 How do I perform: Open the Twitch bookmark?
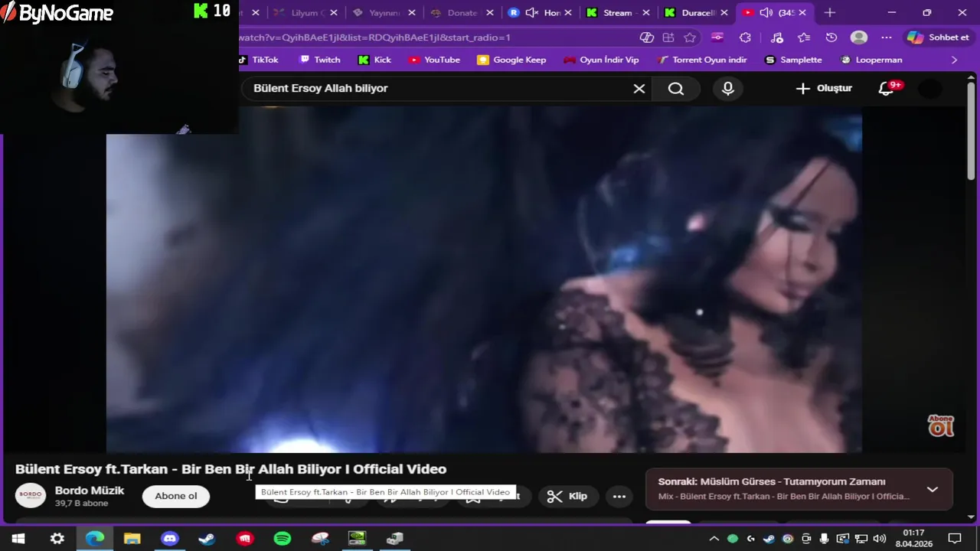[320, 60]
